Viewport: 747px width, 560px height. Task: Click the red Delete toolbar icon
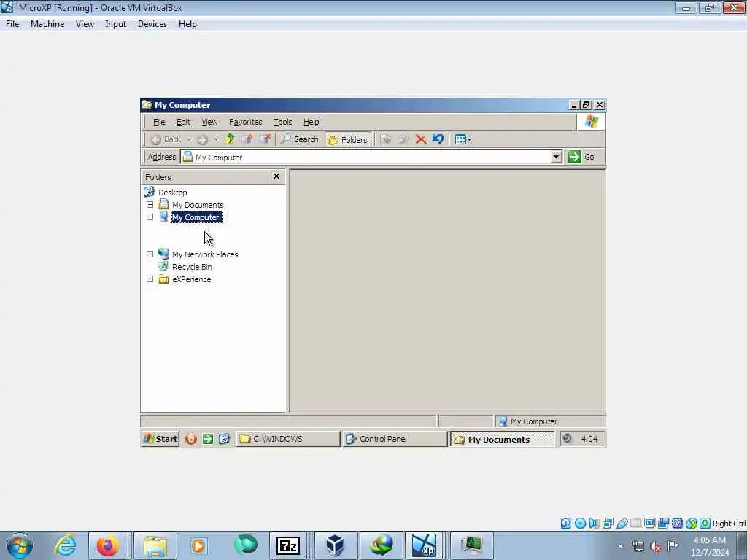click(421, 139)
